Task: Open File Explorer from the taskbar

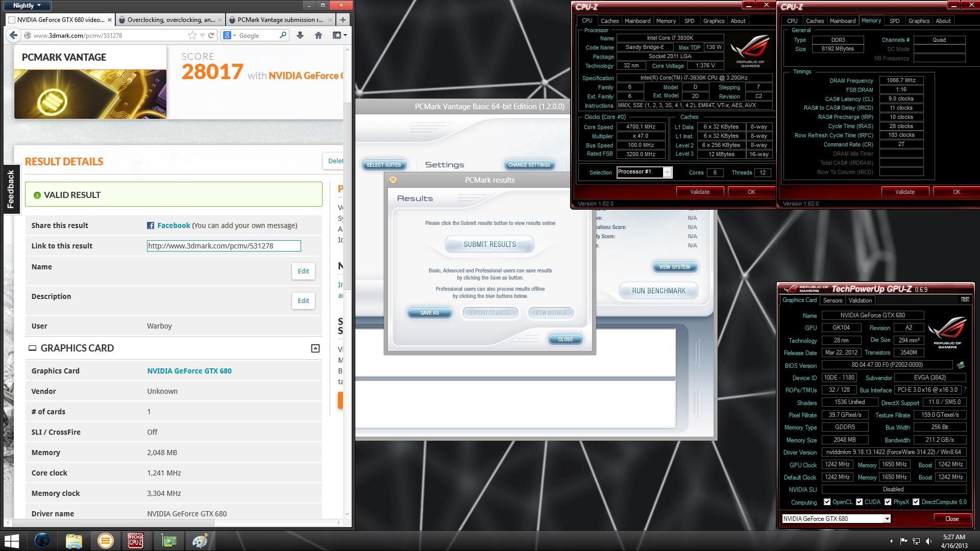Action: pyautogui.click(x=74, y=540)
